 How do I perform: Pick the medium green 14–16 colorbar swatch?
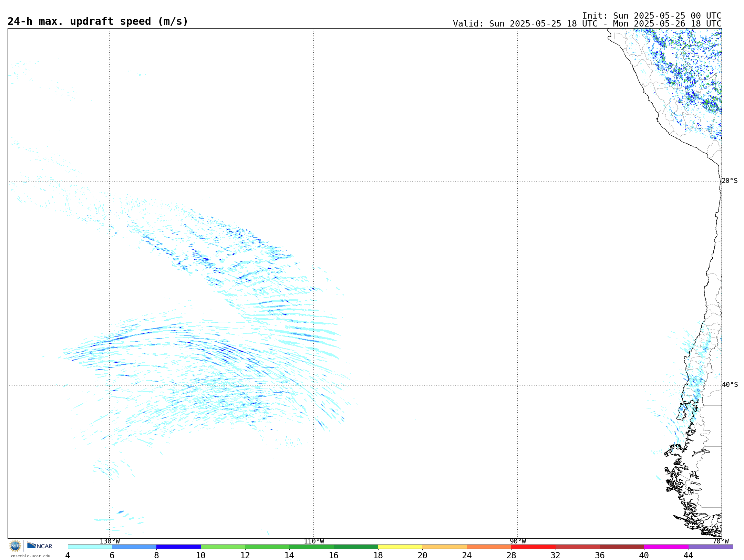[312, 547]
